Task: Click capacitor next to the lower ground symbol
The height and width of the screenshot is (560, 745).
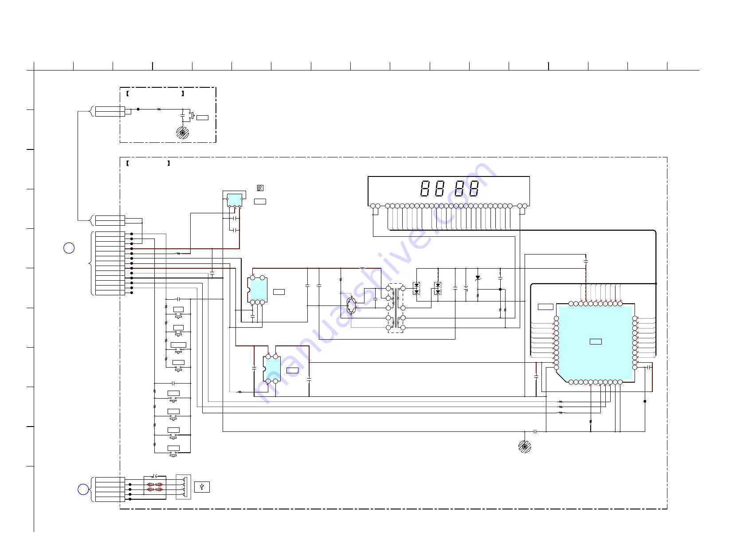Action: tap(535, 431)
